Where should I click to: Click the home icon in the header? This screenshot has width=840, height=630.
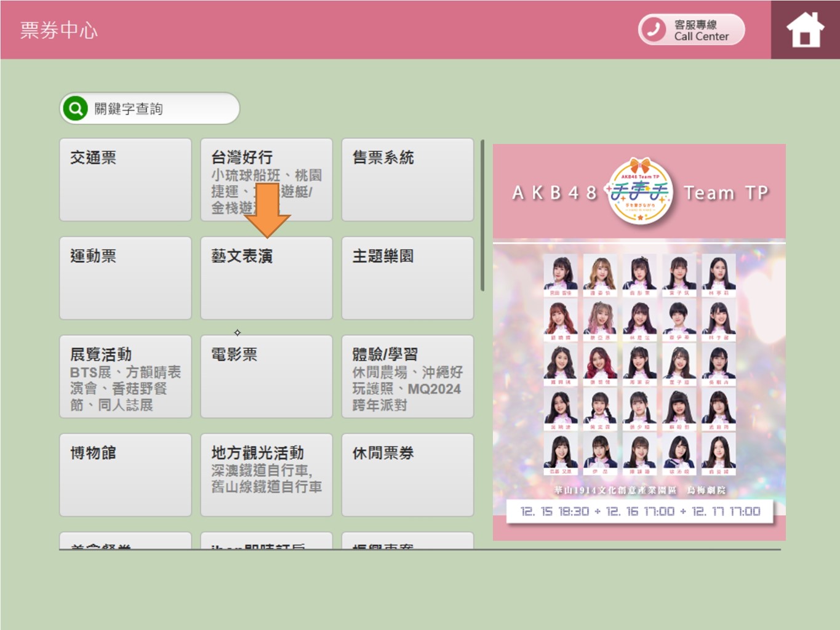805,30
